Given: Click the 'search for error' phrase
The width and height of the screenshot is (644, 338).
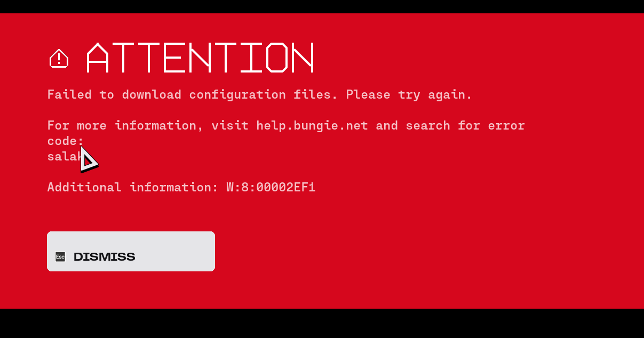Looking at the screenshot, I should (465, 126).
